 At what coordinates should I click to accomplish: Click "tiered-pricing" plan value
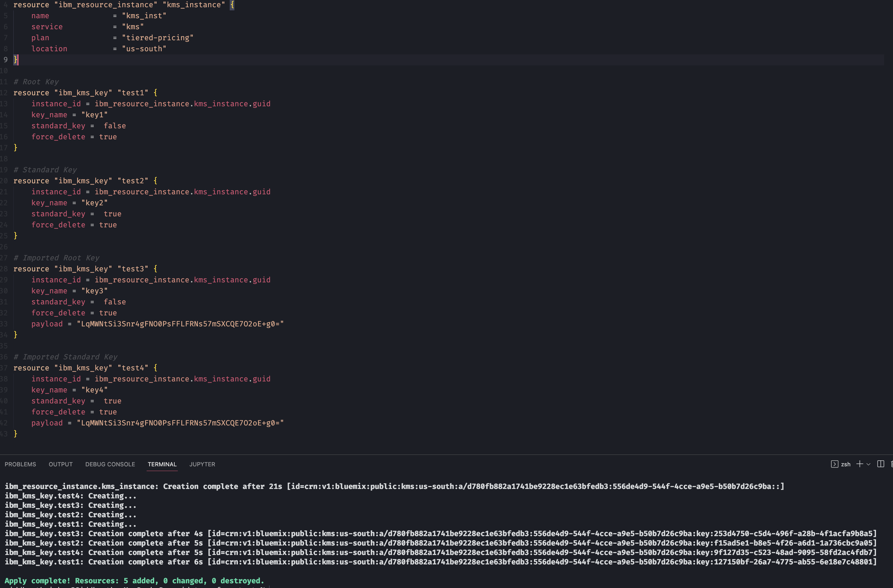click(x=158, y=38)
